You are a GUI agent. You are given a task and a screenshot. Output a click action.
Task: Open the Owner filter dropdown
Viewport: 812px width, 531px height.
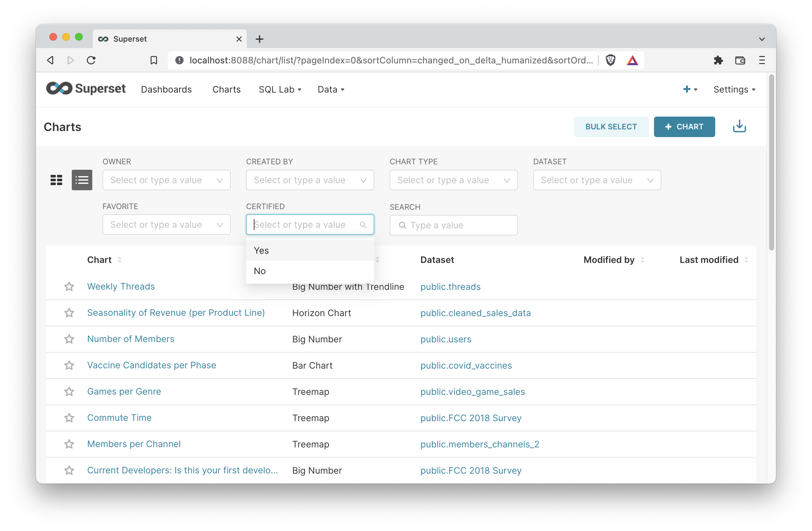(166, 180)
